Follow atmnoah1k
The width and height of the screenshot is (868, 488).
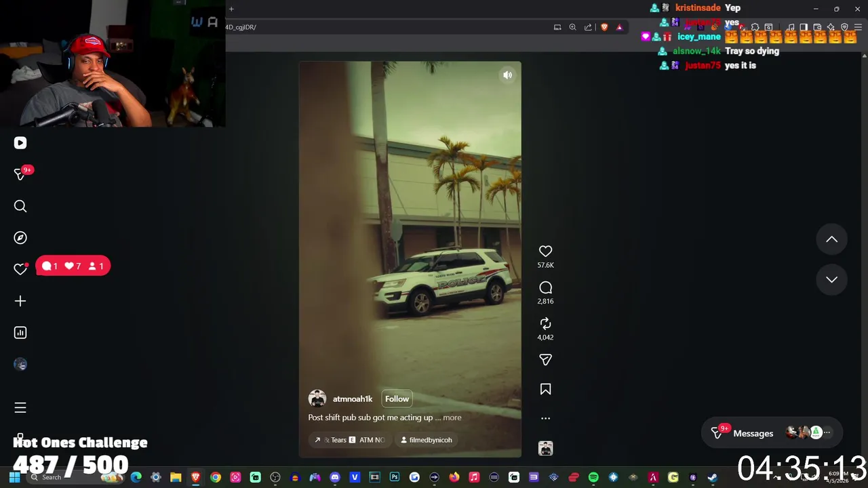coord(397,399)
